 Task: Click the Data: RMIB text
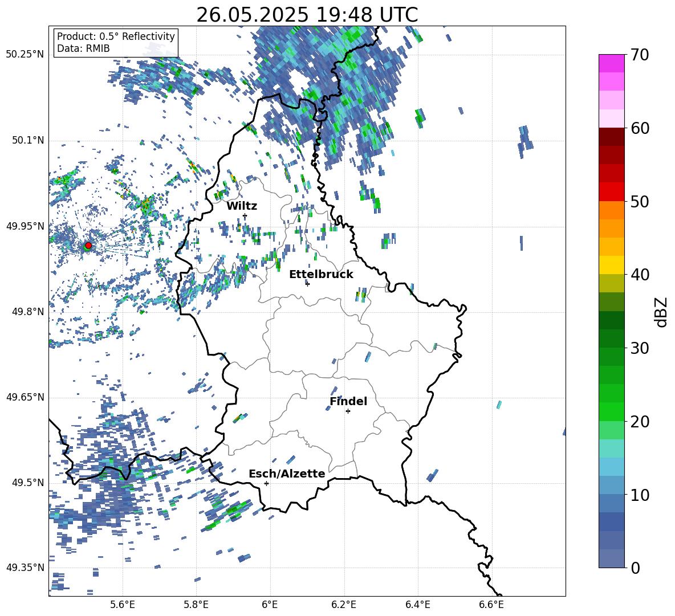tap(83, 48)
